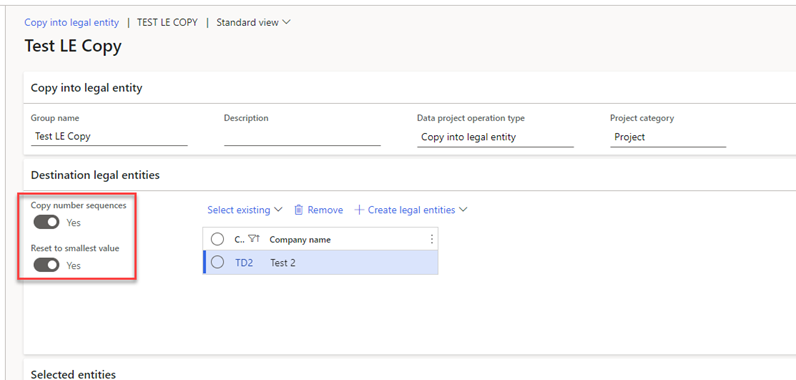Image resolution: width=796 pixels, height=380 pixels.
Task: Click the plus icon for Create legal entities
Action: 359,210
